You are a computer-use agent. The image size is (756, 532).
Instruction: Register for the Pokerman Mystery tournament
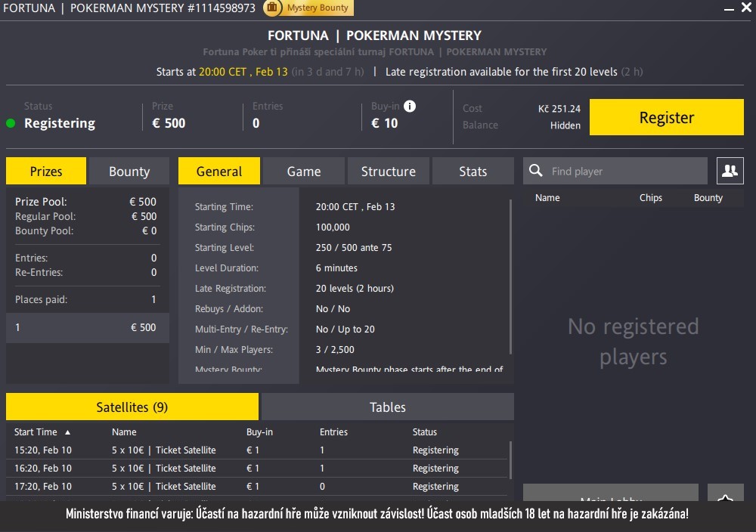pos(666,117)
